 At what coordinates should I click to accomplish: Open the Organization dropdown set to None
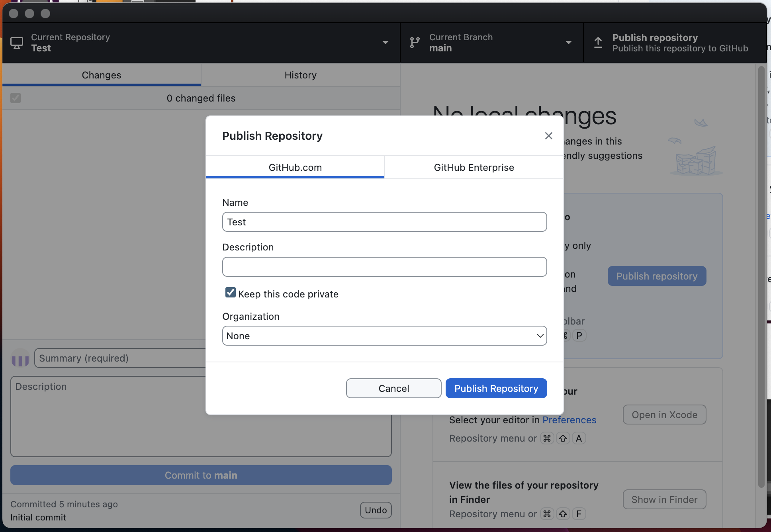pos(384,336)
